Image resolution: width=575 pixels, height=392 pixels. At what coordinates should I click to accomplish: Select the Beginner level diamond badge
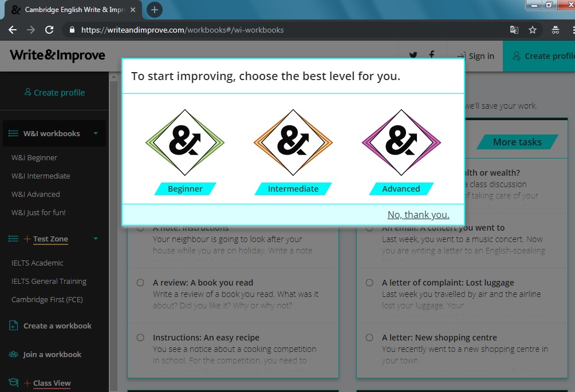184,143
